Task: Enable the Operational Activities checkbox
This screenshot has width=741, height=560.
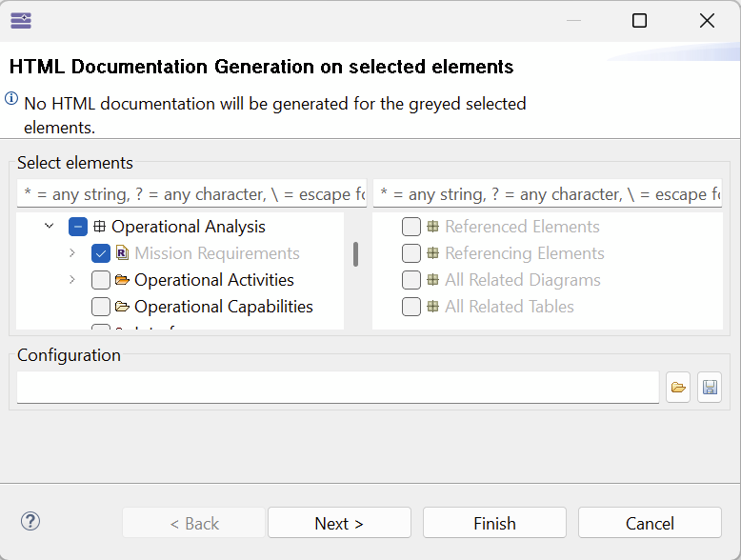Action: [x=101, y=280]
